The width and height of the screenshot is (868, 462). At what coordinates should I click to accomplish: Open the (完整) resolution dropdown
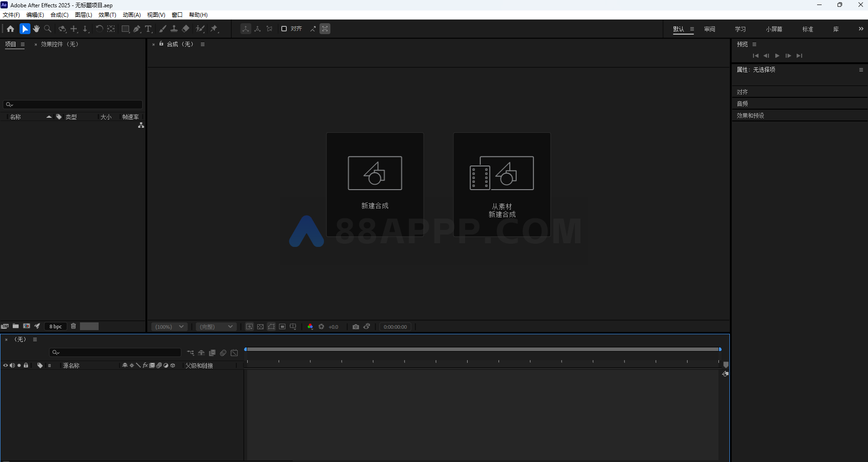tap(216, 326)
